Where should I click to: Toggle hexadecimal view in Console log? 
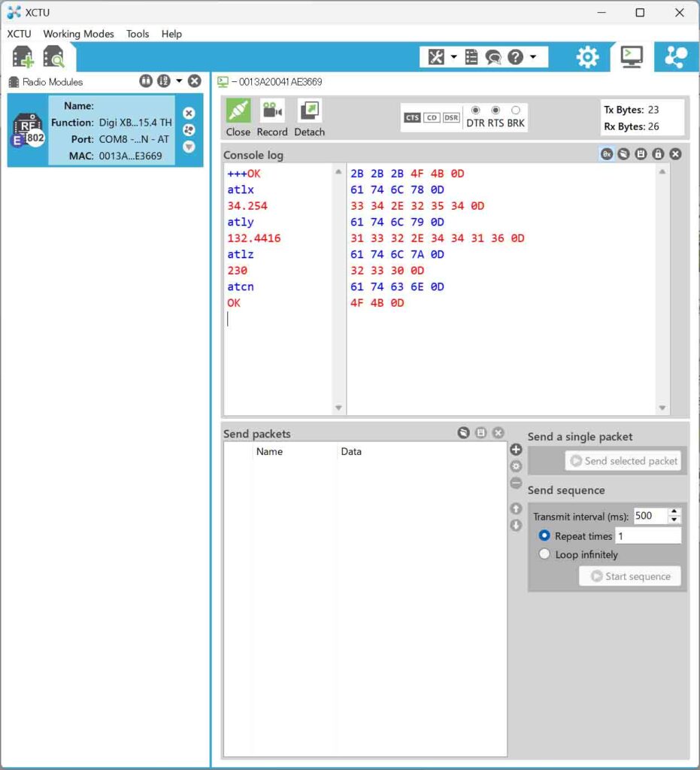tap(607, 154)
